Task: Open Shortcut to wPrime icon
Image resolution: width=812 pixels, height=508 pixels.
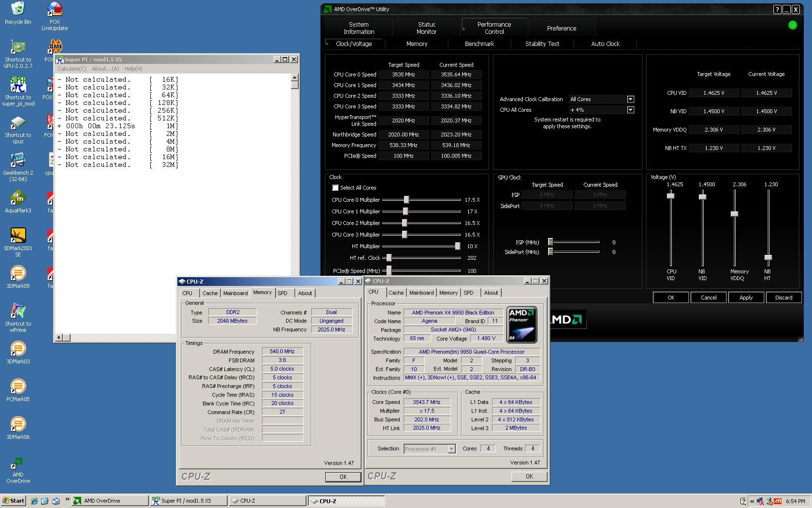Action: pos(18,318)
